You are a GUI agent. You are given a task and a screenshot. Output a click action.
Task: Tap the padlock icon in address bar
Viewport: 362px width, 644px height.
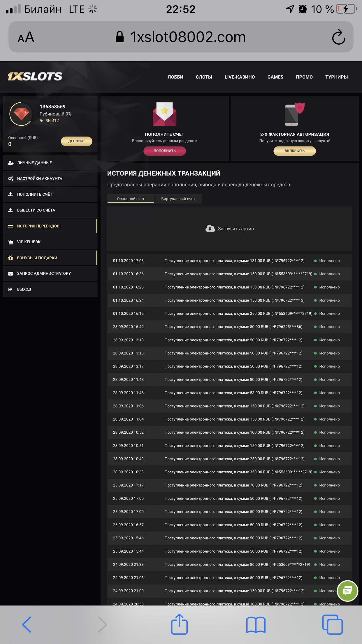[120, 37]
